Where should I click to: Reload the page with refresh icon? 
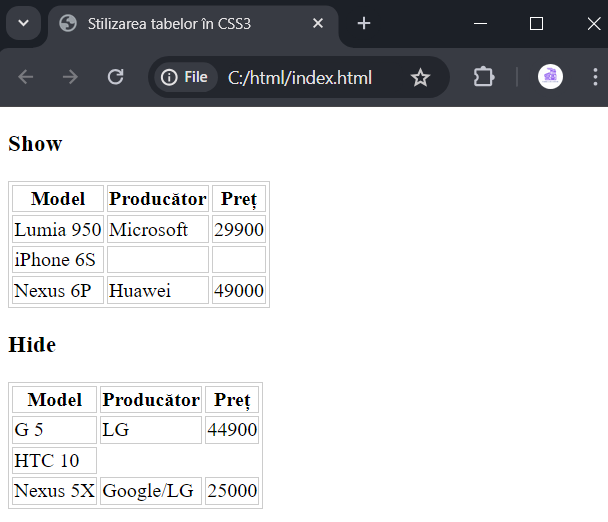(116, 77)
